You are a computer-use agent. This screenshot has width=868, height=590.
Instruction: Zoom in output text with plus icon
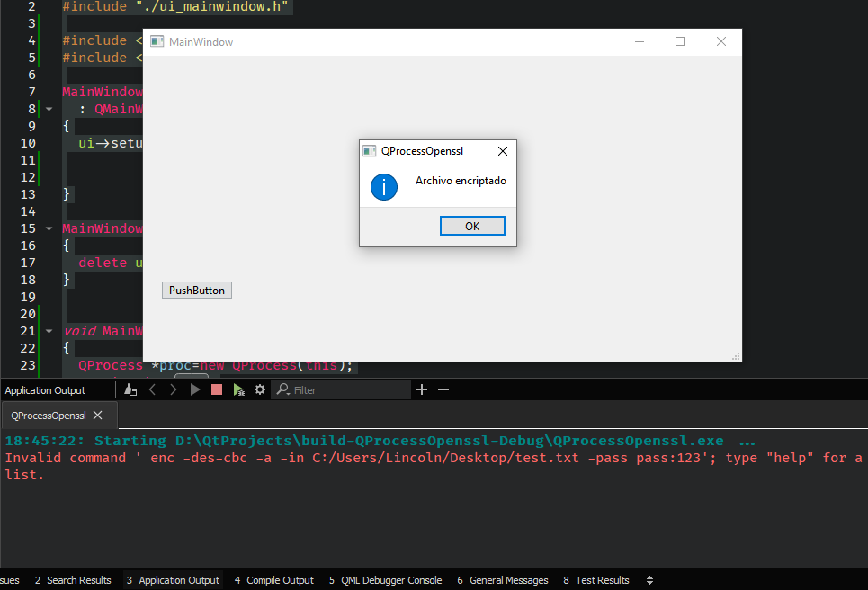point(421,389)
